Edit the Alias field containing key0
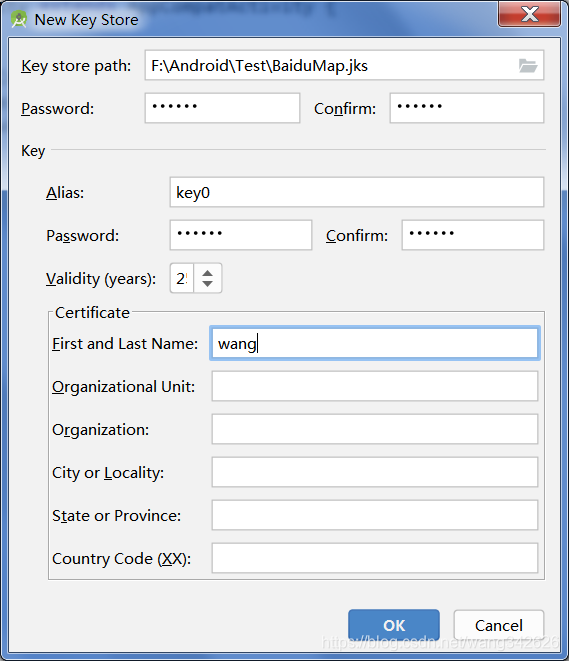This screenshot has height=661, width=569. pos(357,192)
